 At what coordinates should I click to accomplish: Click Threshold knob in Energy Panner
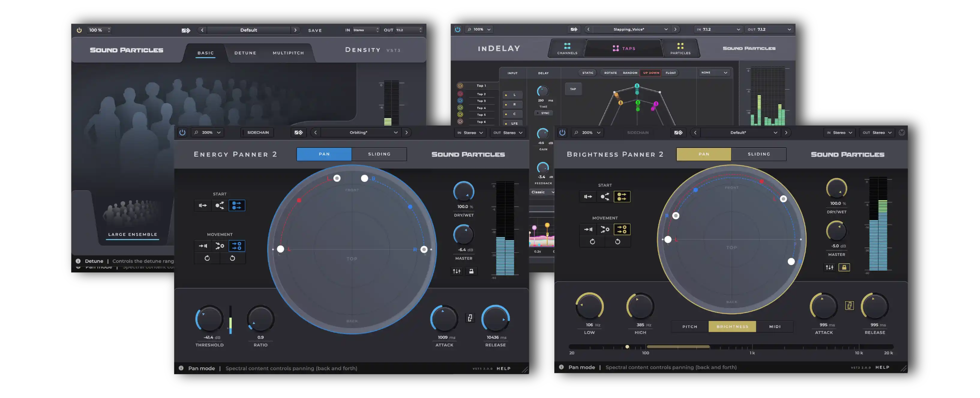coord(209,319)
